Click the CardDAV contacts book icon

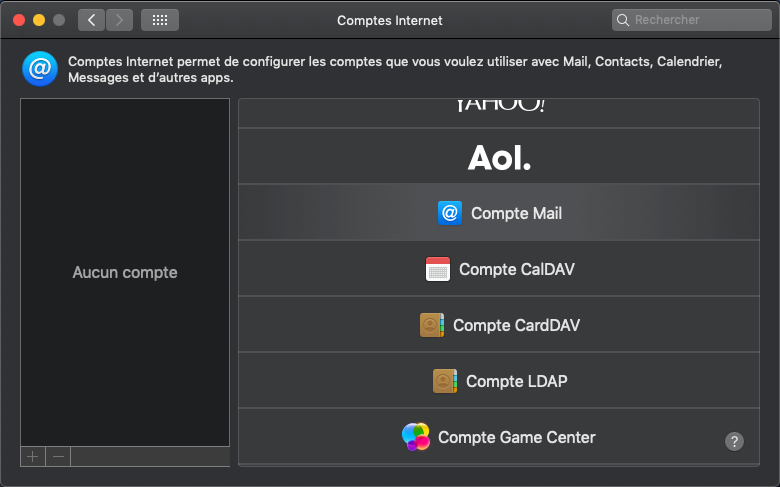pyautogui.click(x=432, y=325)
